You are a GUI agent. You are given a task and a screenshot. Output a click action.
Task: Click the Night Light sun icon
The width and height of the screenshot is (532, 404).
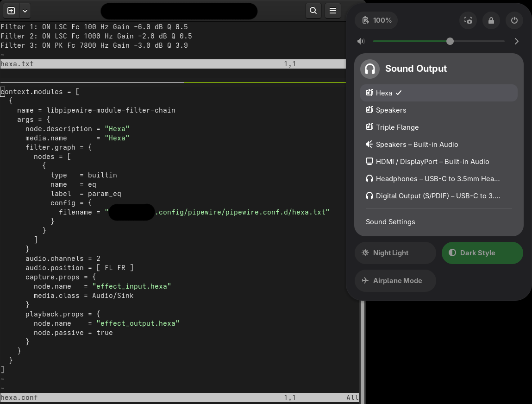tap(365, 252)
